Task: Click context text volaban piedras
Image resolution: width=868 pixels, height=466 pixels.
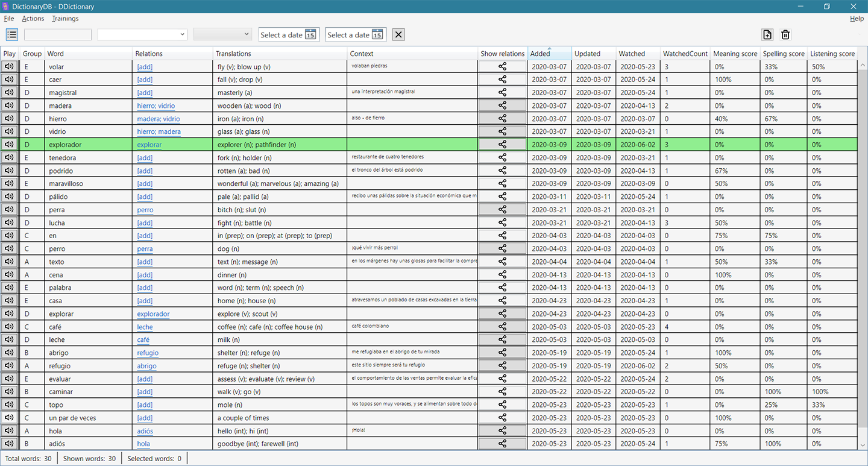Action: 369,65
